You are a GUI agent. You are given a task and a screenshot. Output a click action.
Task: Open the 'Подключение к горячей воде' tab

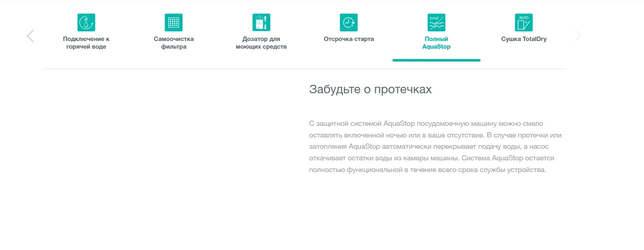(x=86, y=43)
